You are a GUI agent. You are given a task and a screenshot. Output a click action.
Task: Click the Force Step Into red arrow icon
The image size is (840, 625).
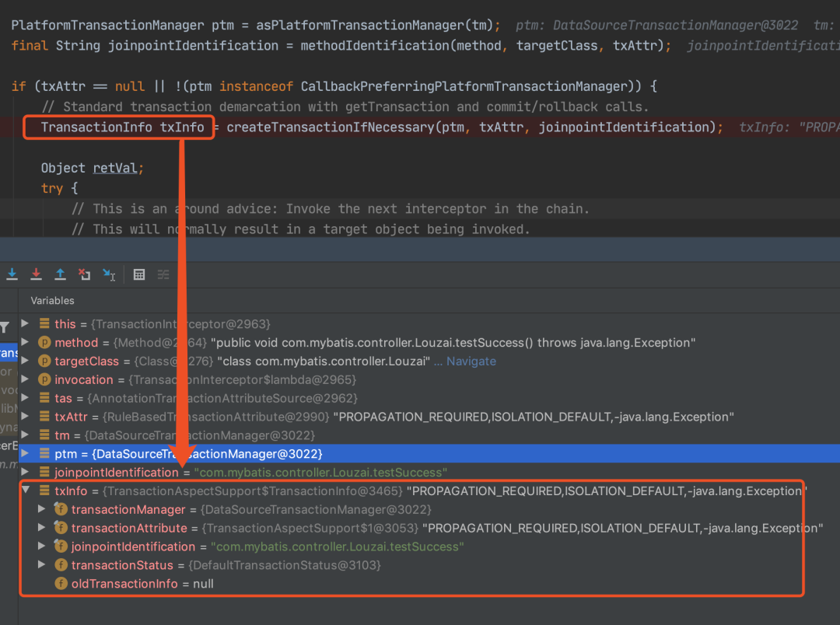click(36, 274)
